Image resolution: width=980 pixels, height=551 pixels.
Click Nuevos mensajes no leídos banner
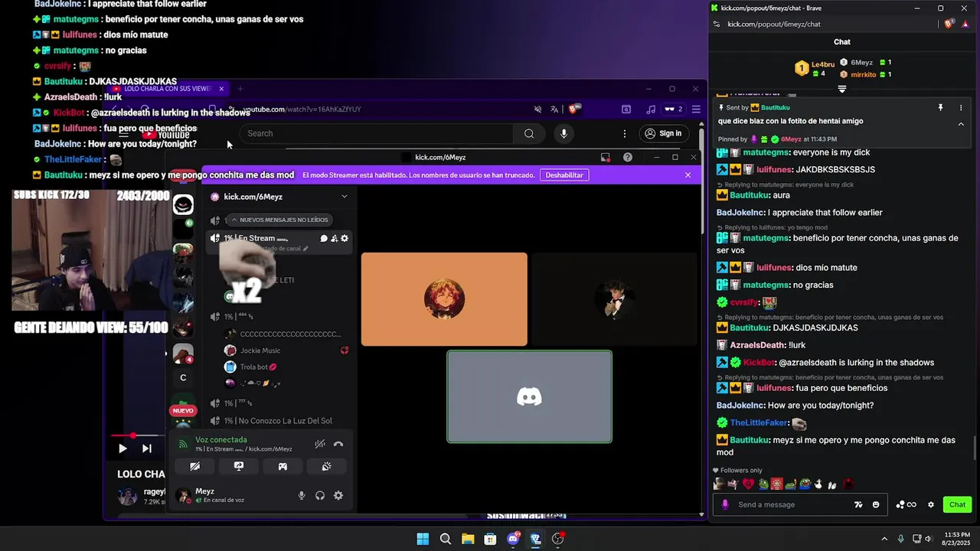pyautogui.click(x=279, y=220)
